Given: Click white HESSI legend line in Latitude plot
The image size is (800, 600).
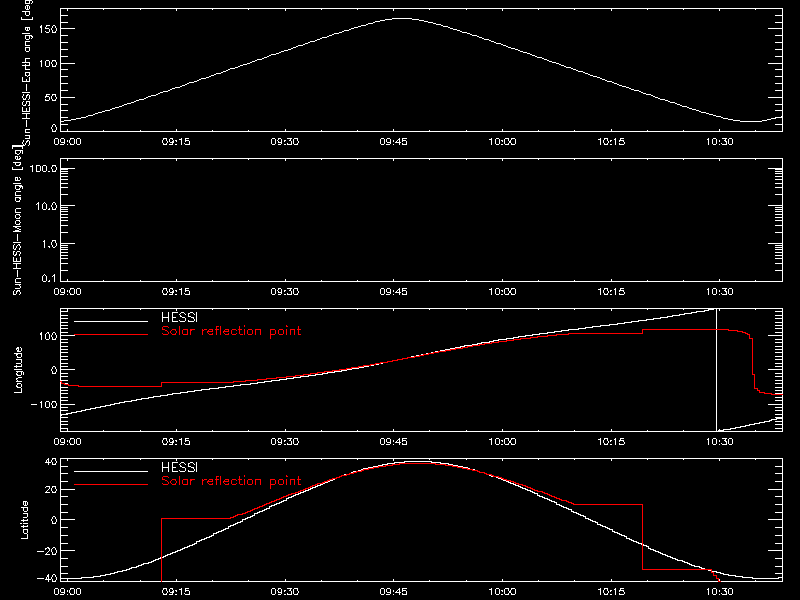Looking at the screenshot, I should pos(111,471).
